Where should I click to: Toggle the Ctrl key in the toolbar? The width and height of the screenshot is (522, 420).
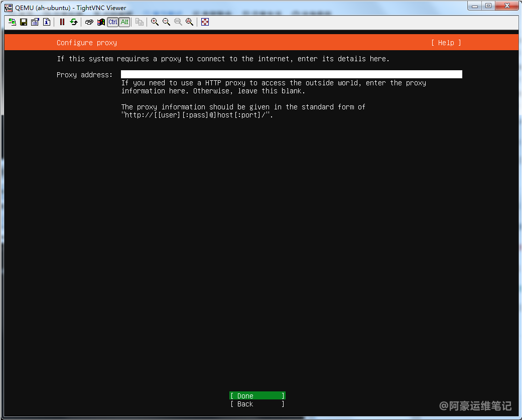click(x=112, y=22)
